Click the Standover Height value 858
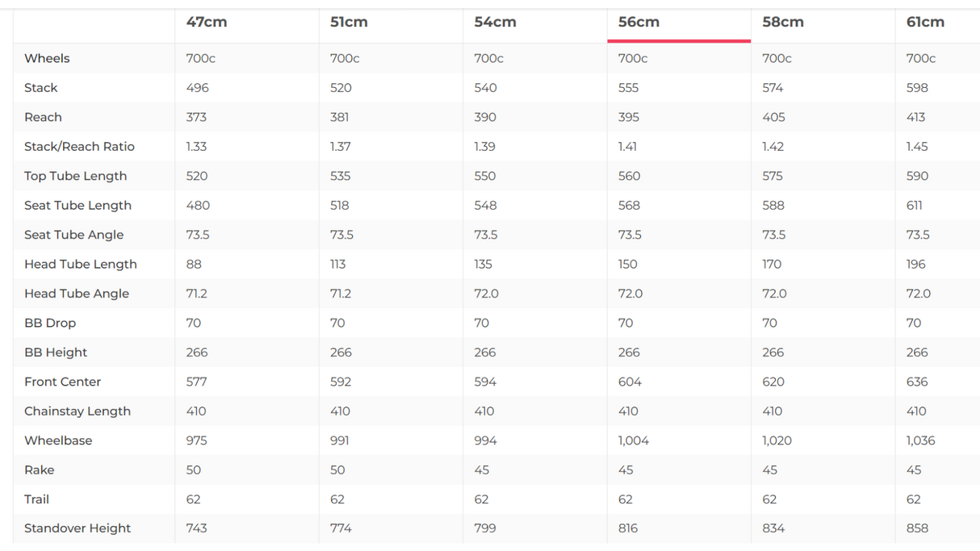 pyautogui.click(x=917, y=528)
